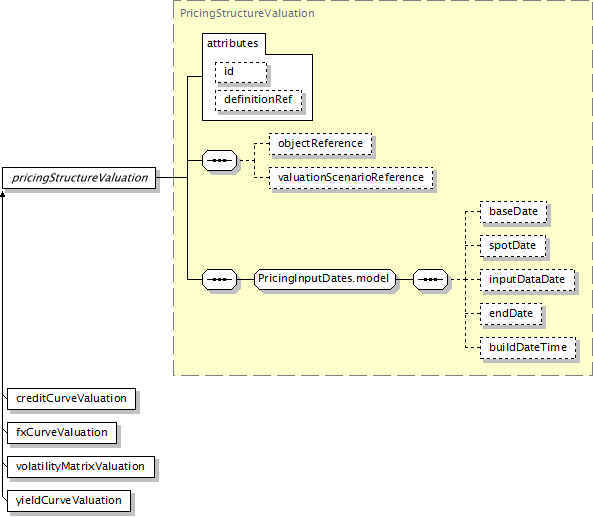Screen dimensions: 593x517
Task: Click the id attribute box
Action: (241, 72)
